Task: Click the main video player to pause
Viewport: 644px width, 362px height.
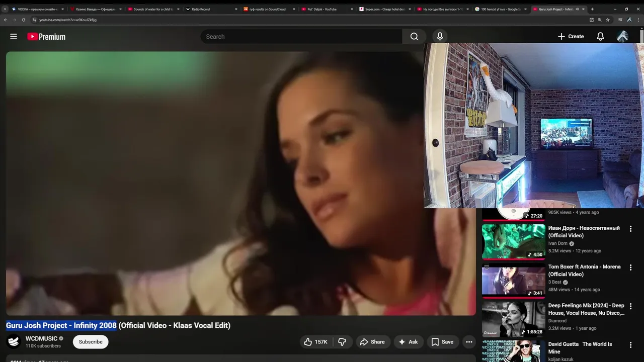Action: pyautogui.click(x=240, y=184)
